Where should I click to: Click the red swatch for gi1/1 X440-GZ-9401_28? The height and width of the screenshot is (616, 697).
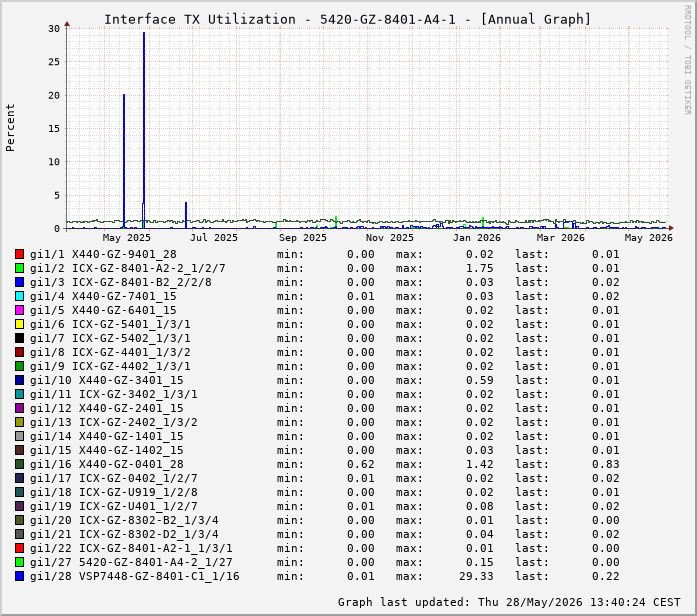[x=19, y=254]
